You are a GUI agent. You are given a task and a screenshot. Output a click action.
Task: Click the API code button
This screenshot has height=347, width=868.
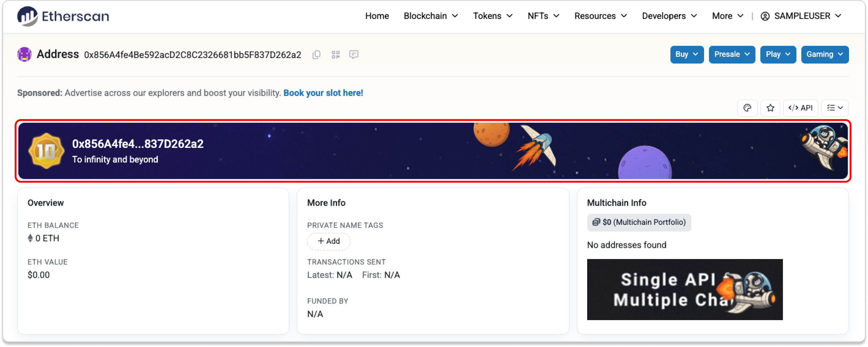(800, 108)
